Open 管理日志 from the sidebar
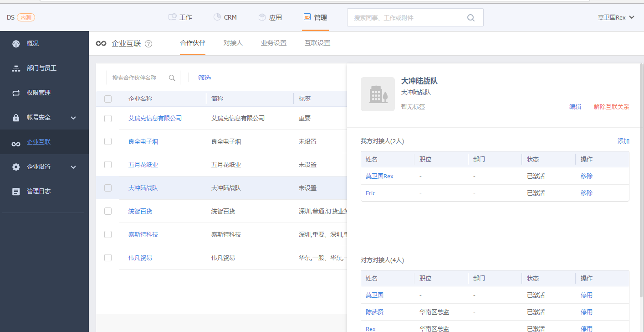 point(39,192)
